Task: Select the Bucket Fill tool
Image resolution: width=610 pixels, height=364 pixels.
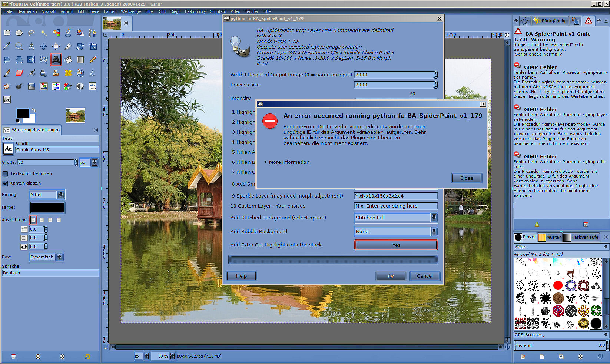Action: [68, 60]
